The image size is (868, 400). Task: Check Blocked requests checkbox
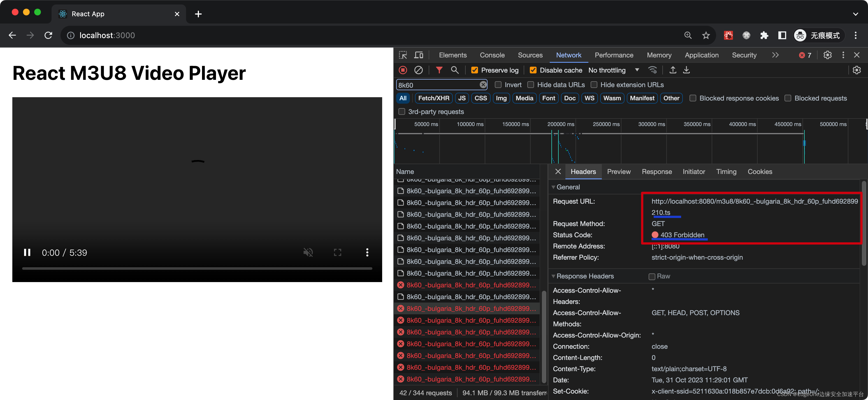(788, 98)
